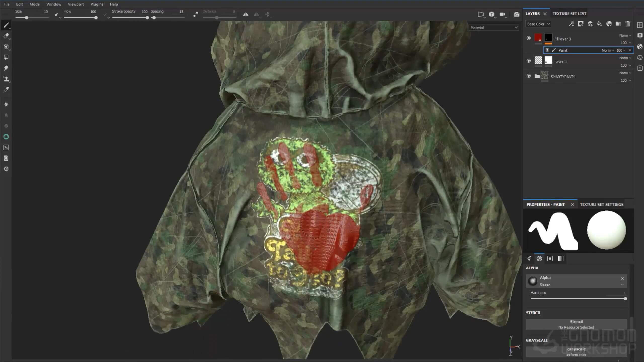This screenshot has width=644, height=362.
Task: Select the Clone tool
Action: [6, 79]
